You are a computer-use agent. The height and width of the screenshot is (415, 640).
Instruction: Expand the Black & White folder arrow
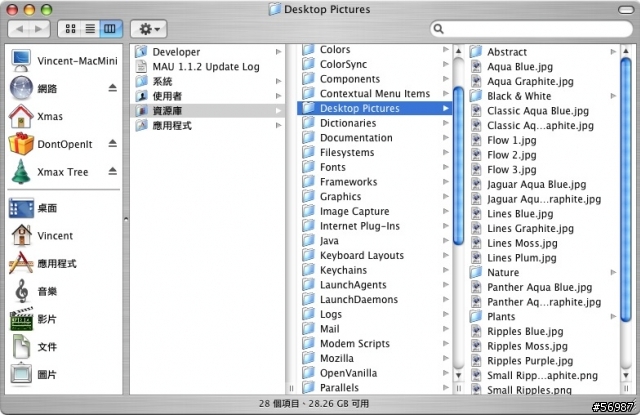(x=613, y=96)
